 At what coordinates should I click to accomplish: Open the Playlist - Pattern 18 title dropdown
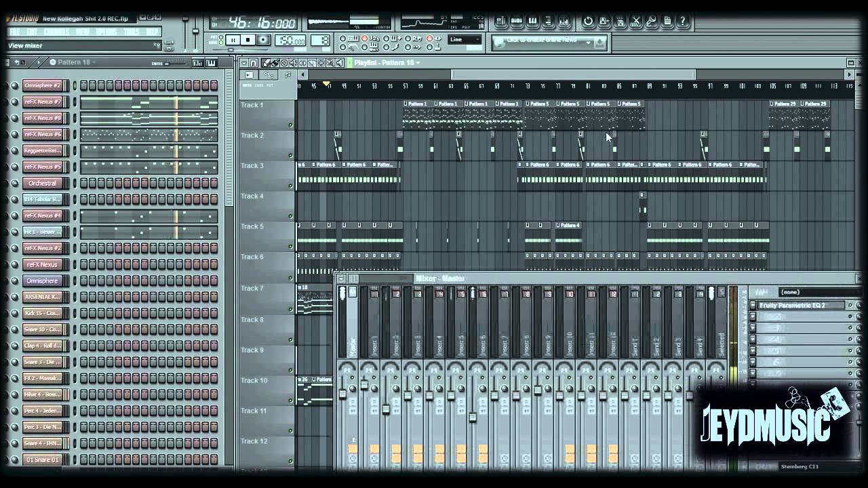[387, 62]
